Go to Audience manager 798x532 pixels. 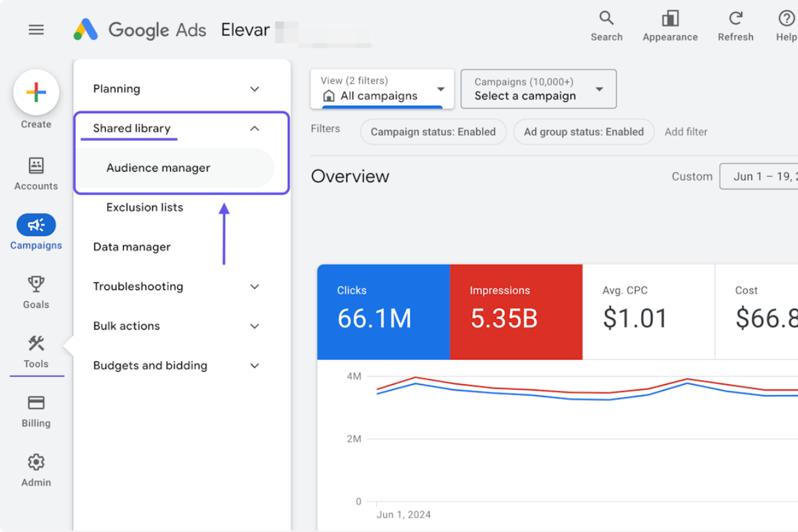(158, 168)
